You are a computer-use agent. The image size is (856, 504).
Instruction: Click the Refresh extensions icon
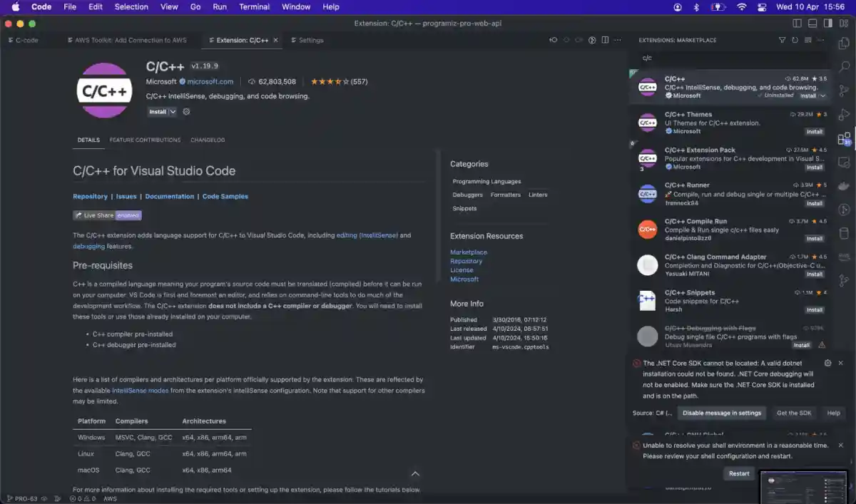point(794,40)
